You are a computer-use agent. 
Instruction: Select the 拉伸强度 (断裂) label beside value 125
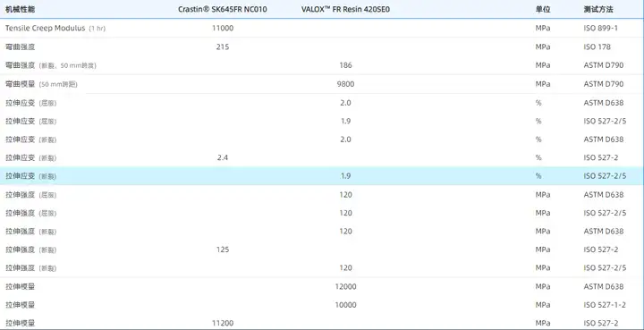pyautogui.click(x=30, y=250)
